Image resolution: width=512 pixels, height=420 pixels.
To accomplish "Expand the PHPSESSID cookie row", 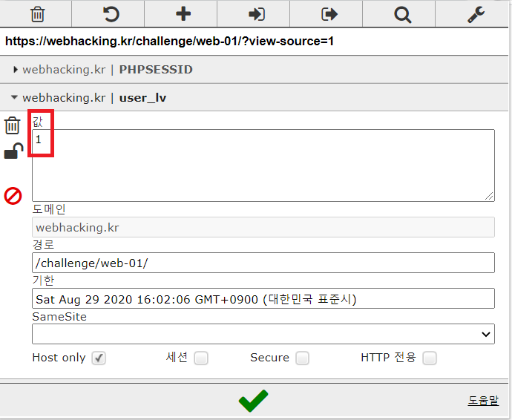I will pos(254,69).
